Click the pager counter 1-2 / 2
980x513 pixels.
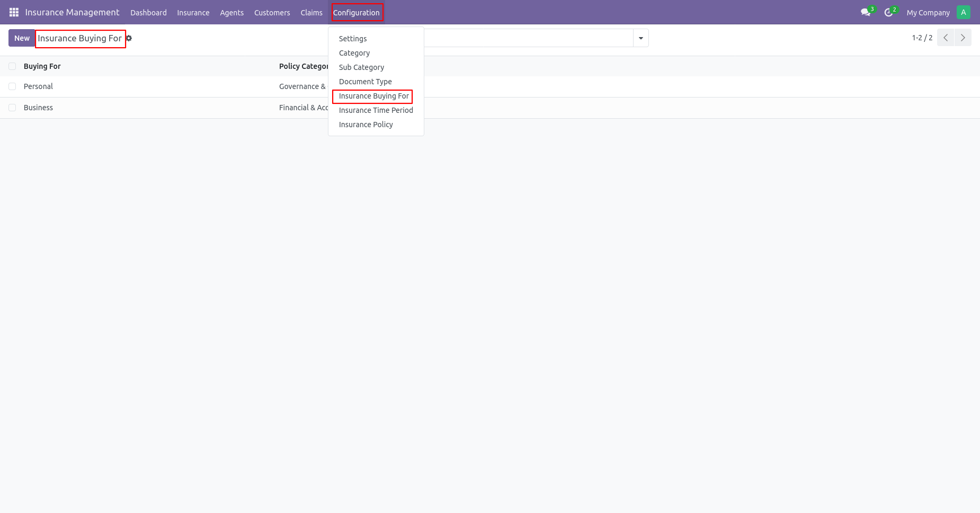pos(922,38)
